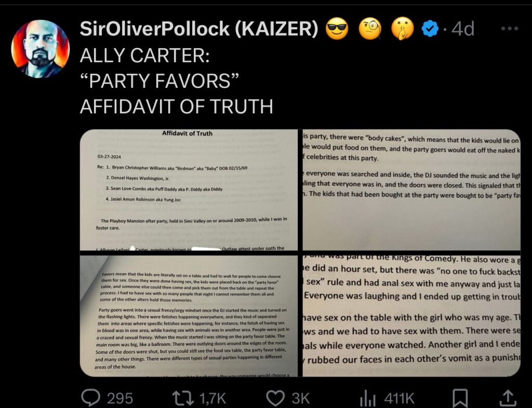Open the body cakes top-right image
Screen dimensions: 532x408
click(x=411, y=190)
